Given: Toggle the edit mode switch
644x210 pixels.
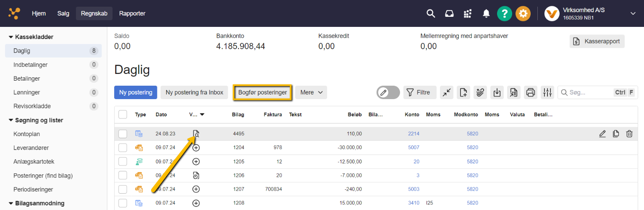Looking at the screenshot, I should click(388, 92).
